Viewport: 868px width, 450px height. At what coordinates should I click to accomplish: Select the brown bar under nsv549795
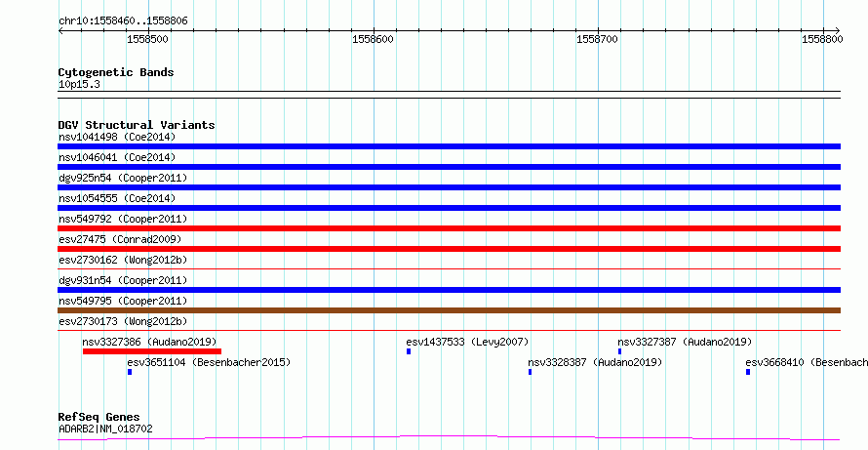pyautogui.click(x=449, y=310)
